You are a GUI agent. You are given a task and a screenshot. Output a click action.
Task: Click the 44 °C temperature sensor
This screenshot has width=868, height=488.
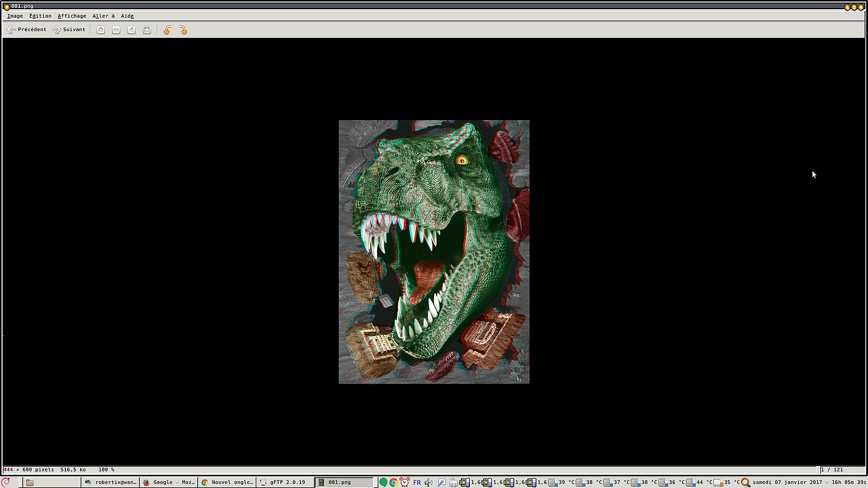pos(698,483)
